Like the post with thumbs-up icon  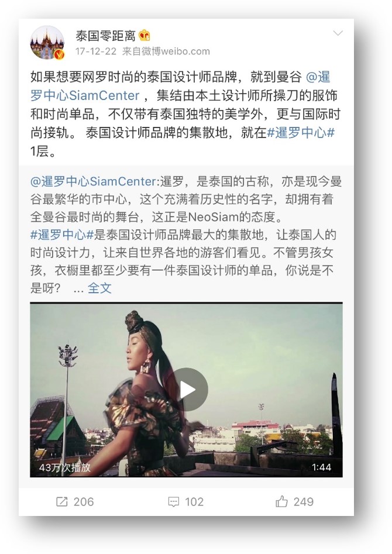pyautogui.click(x=282, y=501)
